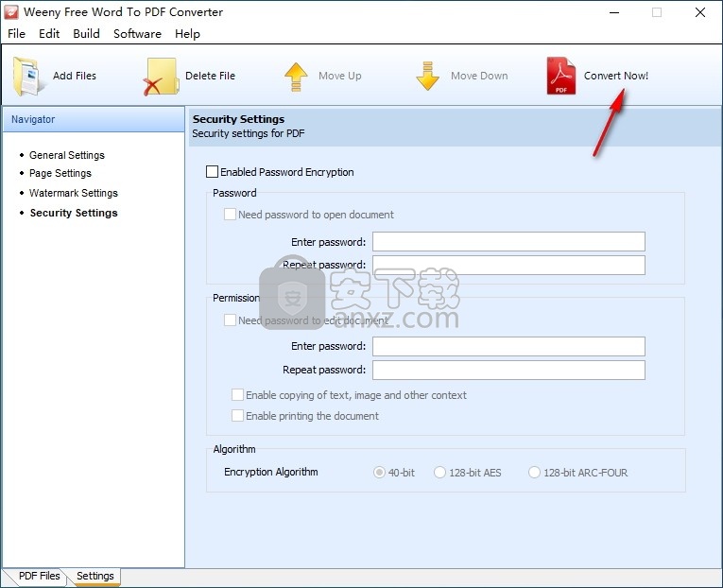Viewport: 723px width, 588px height.
Task: Click the Convert Now! label
Action: 616,76
